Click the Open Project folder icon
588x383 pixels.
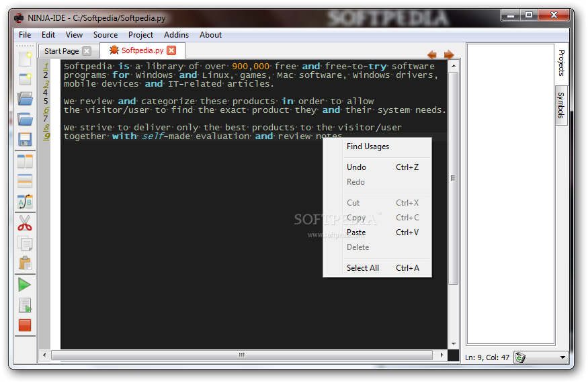[x=25, y=119]
